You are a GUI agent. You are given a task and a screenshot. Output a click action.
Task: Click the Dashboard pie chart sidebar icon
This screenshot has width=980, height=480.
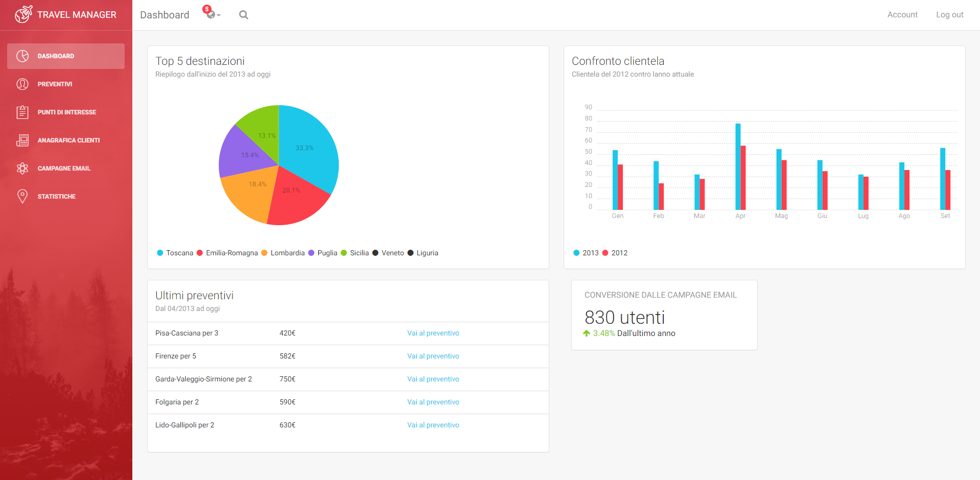click(22, 56)
